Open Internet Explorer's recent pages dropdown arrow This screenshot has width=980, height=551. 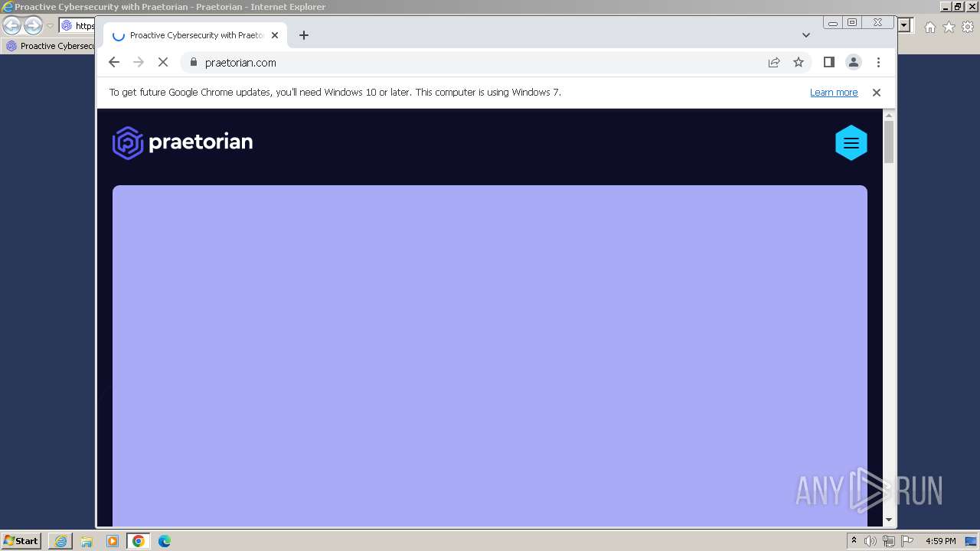50,26
